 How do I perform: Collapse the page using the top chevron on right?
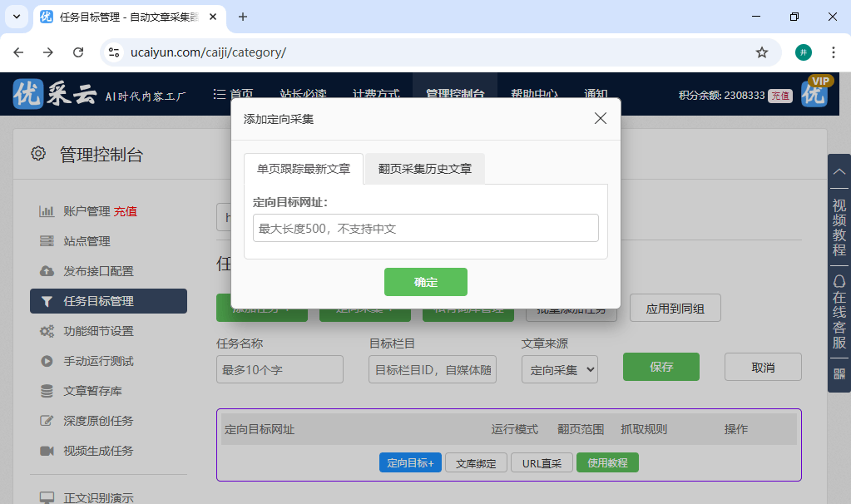tap(839, 171)
